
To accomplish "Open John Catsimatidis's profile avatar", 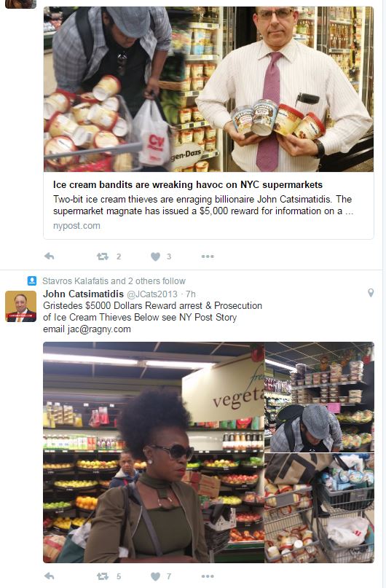I will [x=20, y=306].
